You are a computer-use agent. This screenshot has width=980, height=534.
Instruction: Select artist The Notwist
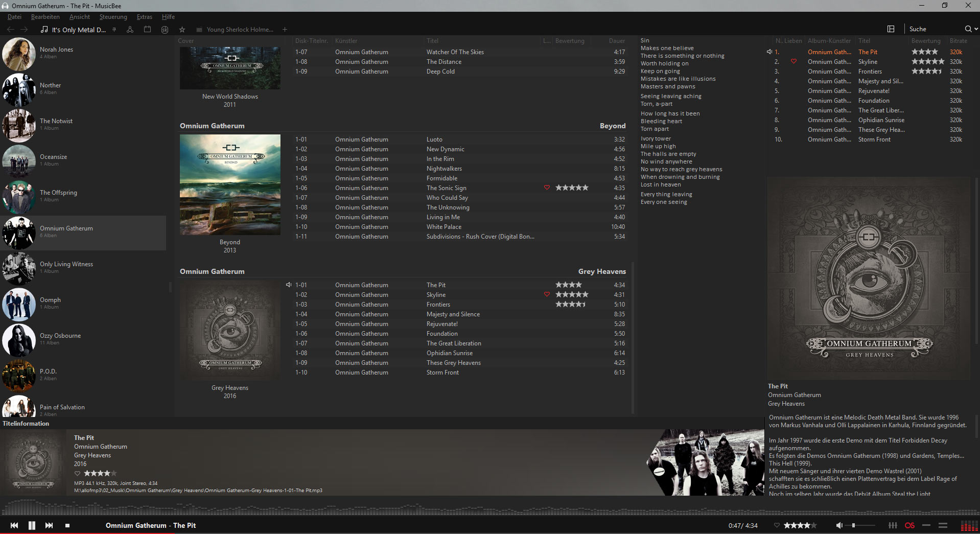click(83, 125)
